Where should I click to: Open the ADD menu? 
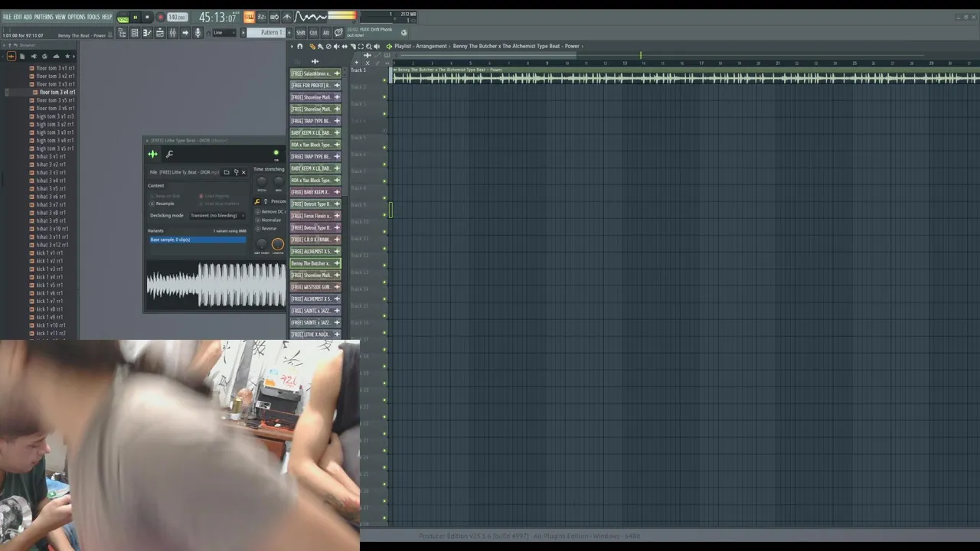pos(28,17)
